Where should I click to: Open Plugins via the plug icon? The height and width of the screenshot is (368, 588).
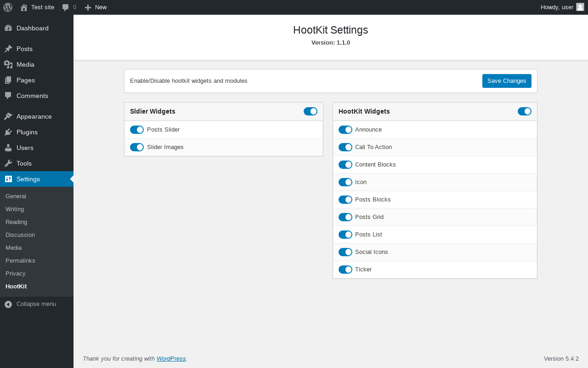coord(8,132)
